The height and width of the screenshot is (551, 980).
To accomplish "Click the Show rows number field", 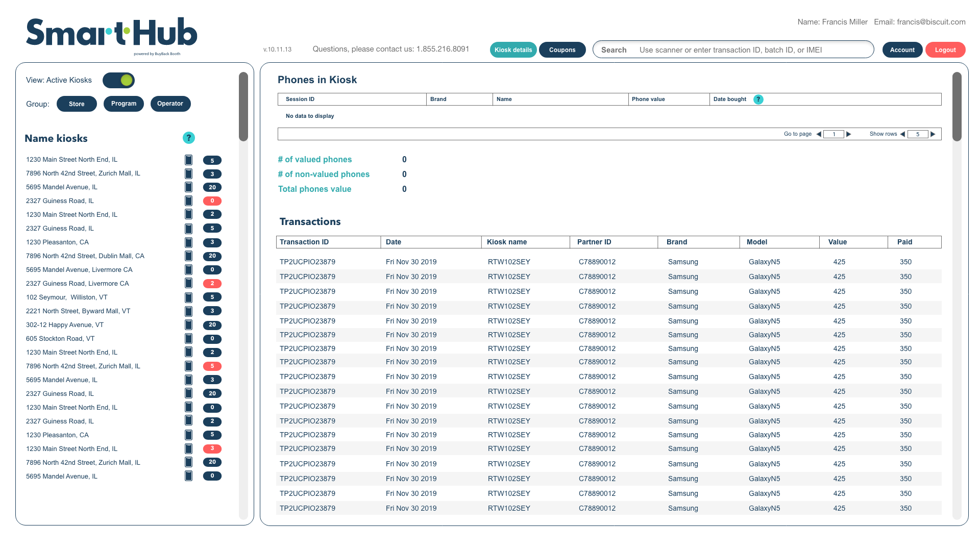I will pos(918,134).
